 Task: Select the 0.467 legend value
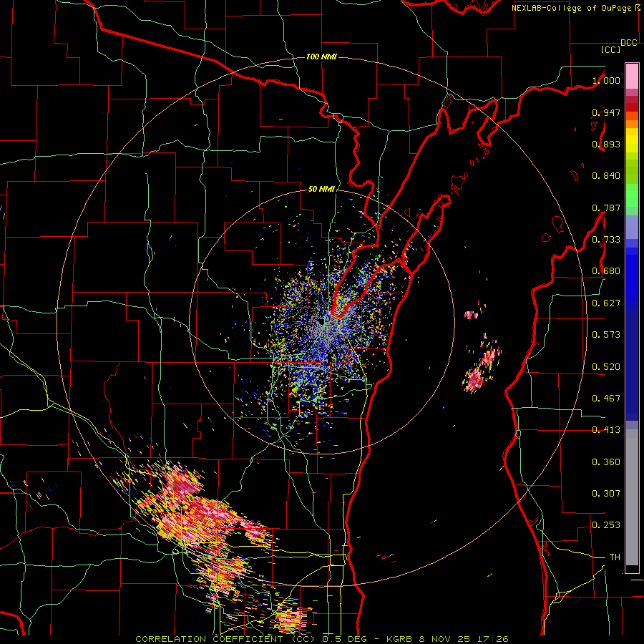606,399
